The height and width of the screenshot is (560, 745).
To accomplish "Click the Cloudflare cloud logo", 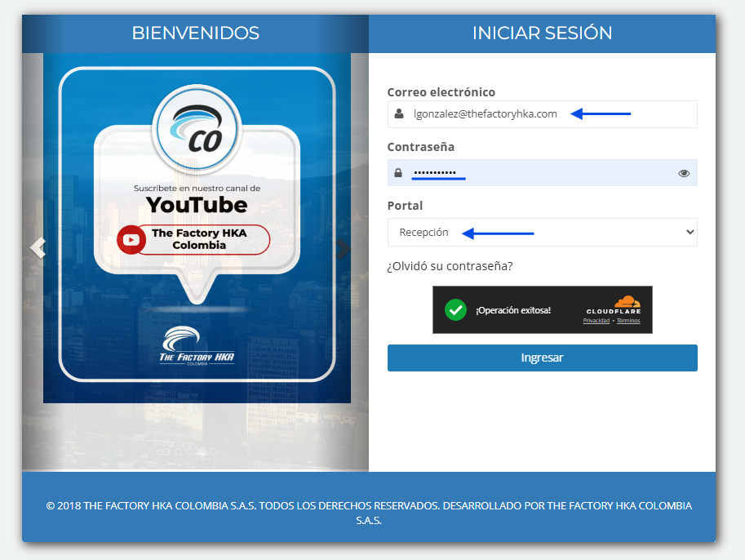I will (626, 302).
